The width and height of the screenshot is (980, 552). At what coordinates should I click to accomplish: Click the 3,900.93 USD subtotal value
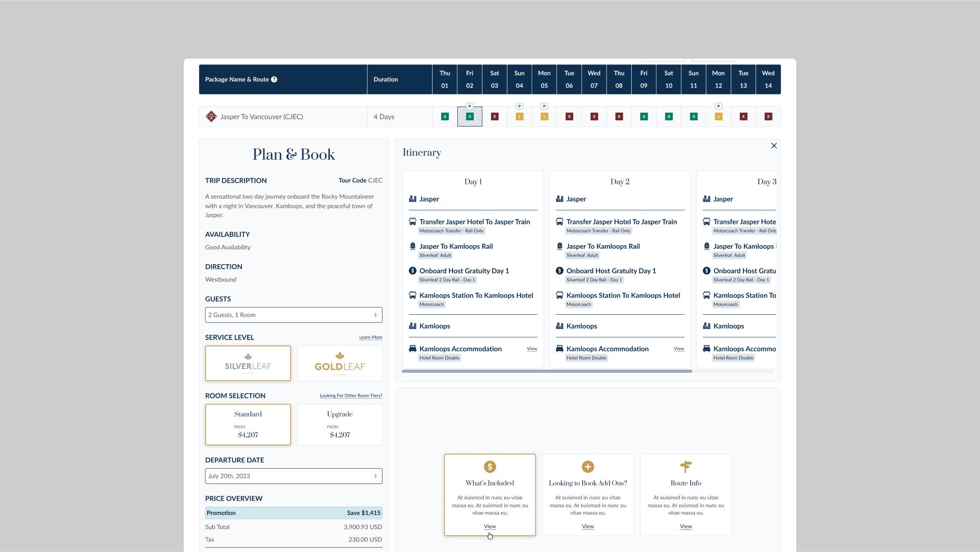point(363,527)
